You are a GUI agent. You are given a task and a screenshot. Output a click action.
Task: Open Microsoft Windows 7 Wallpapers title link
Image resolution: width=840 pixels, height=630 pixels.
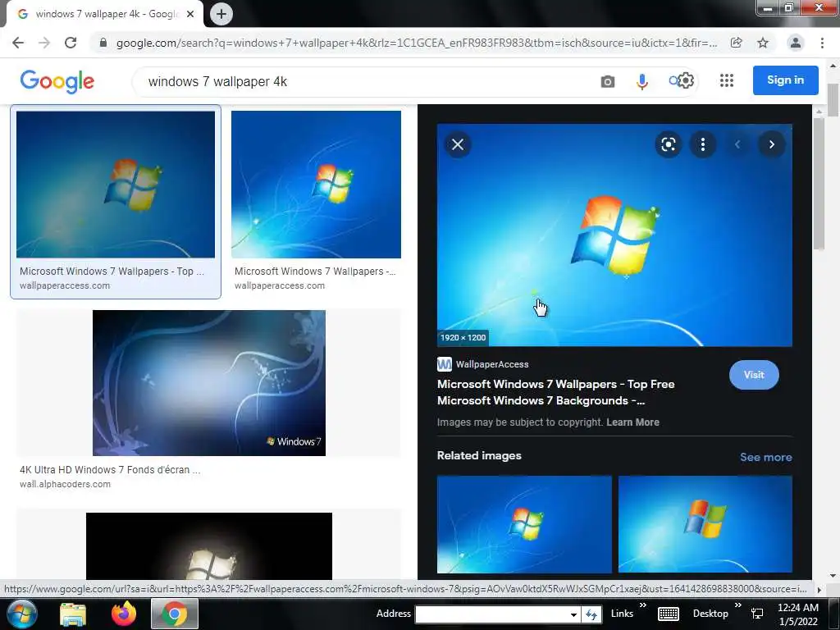coord(555,392)
